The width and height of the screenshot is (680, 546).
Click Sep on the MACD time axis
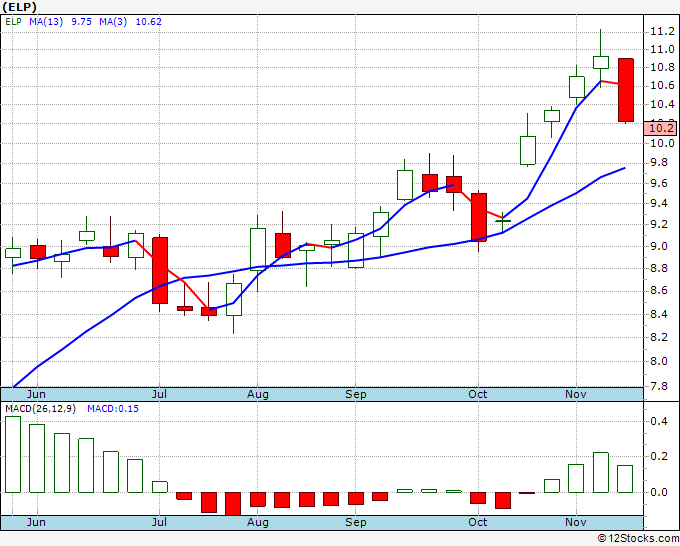tap(356, 522)
